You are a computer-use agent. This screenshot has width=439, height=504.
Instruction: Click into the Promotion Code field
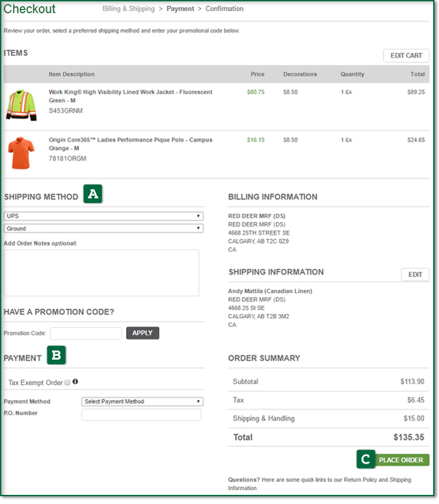pos(86,334)
